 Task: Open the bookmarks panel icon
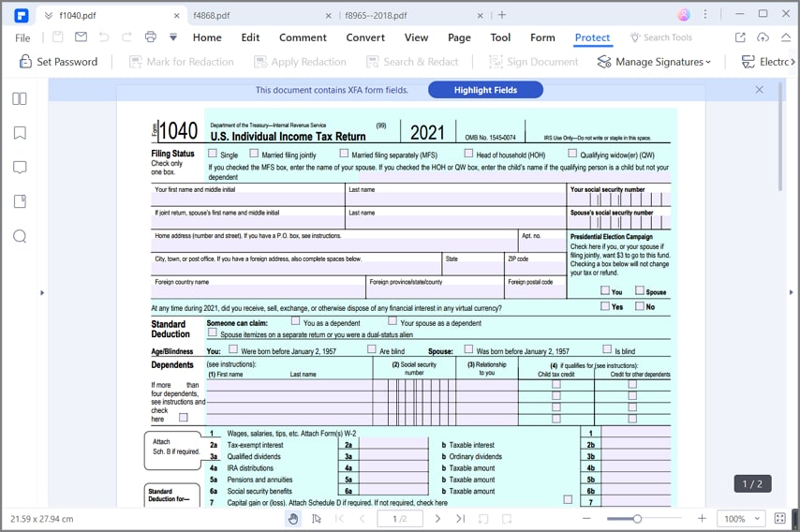click(x=20, y=133)
